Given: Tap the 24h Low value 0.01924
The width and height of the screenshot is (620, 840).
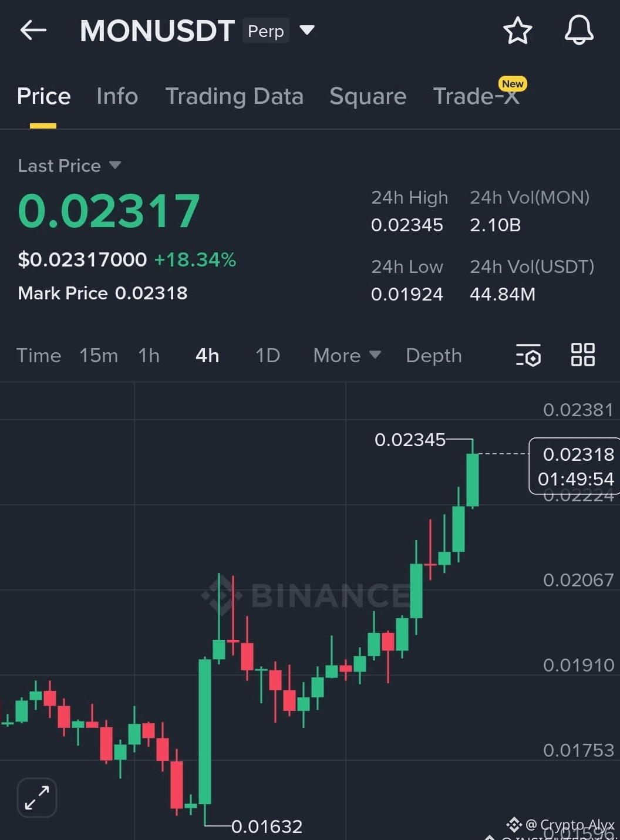Looking at the screenshot, I should point(407,294).
